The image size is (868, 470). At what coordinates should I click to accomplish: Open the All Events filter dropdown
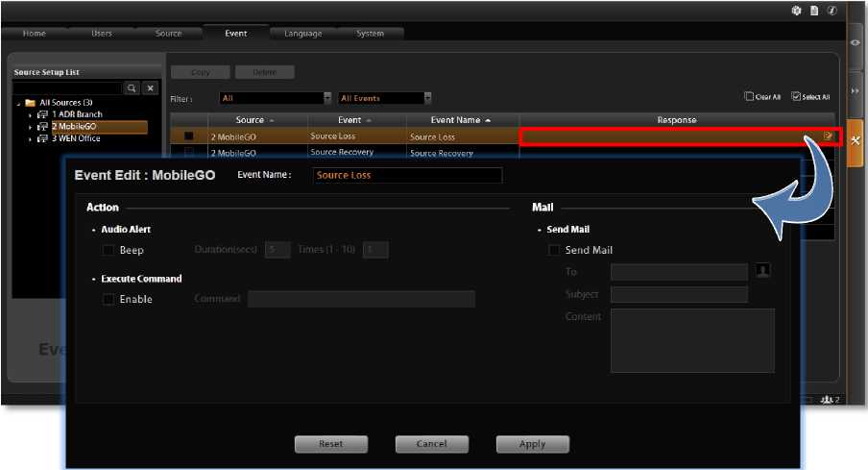click(x=427, y=98)
